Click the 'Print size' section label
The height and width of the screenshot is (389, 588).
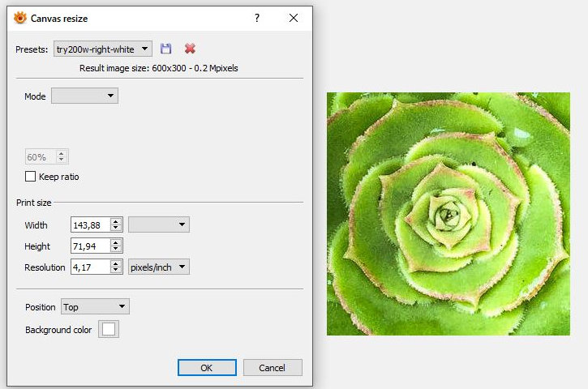[34, 203]
